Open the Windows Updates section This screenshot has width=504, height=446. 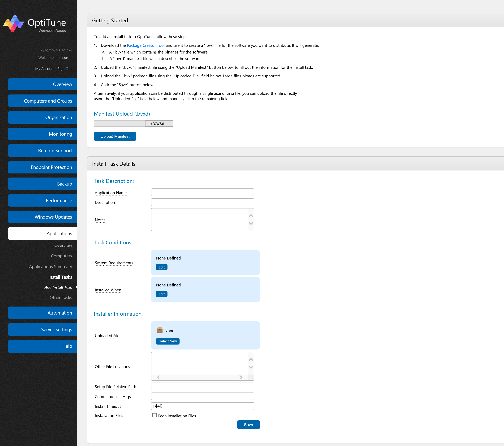click(x=53, y=217)
